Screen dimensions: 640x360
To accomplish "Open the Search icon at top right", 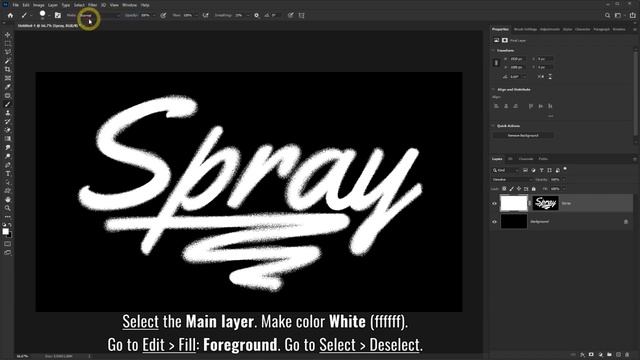I will click(x=607, y=15).
